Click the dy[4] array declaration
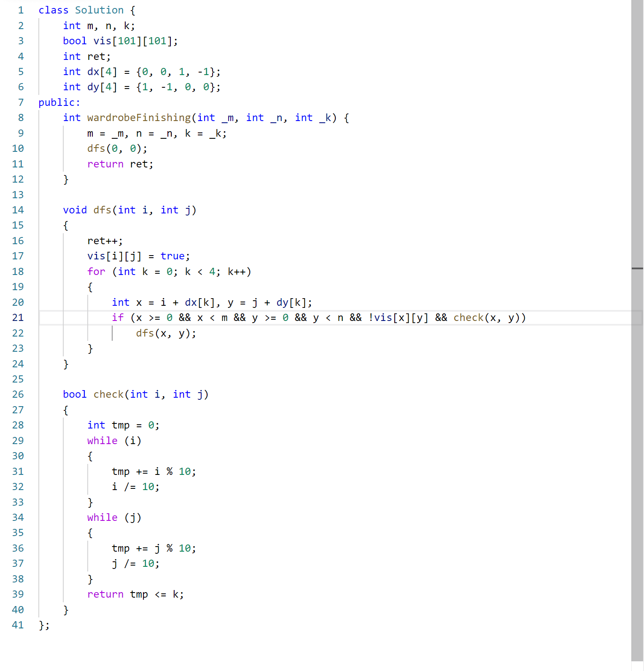644x671 pixels. [142, 87]
